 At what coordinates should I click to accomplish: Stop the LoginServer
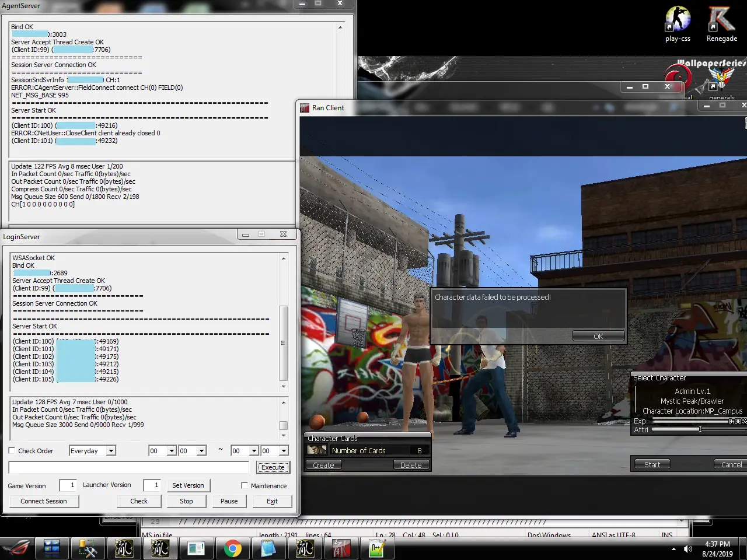click(186, 501)
